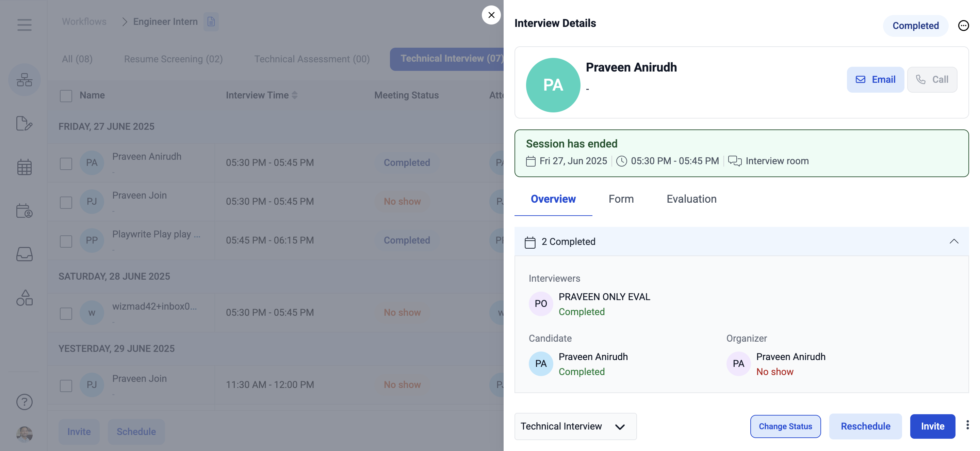Viewport: 980px width, 451px height.
Task: Click the W avatar for wizmad42 row
Action: coord(92,313)
